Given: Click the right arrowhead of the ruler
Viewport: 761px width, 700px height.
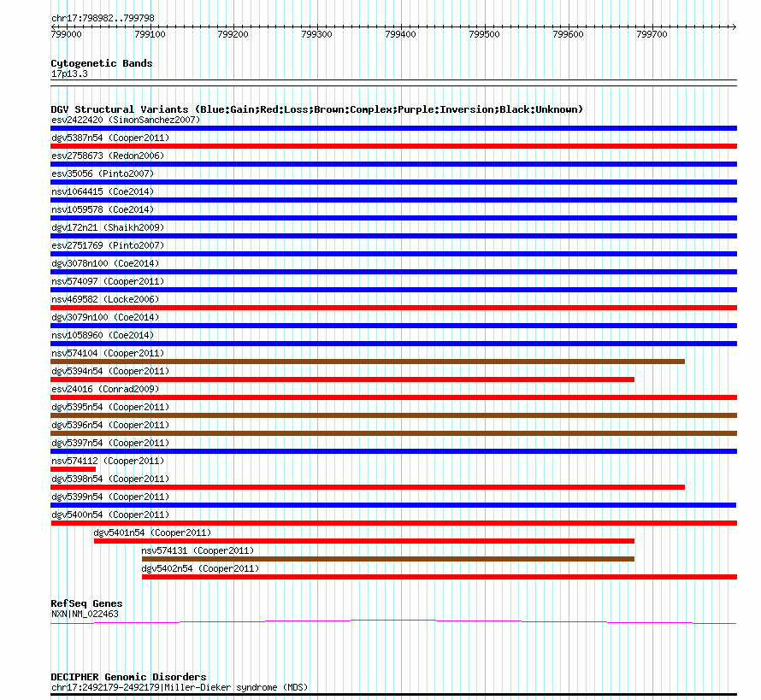Looking at the screenshot, I should coord(734,26).
